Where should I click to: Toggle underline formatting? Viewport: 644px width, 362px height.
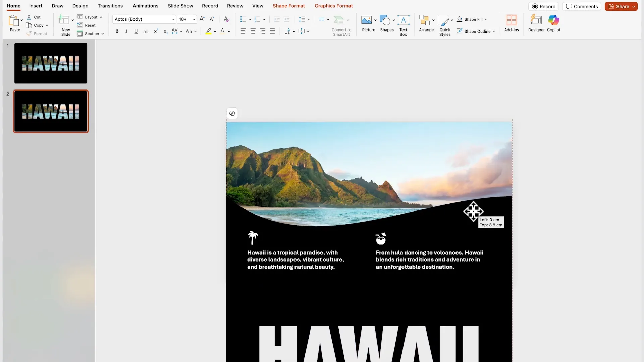coord(136,31)
